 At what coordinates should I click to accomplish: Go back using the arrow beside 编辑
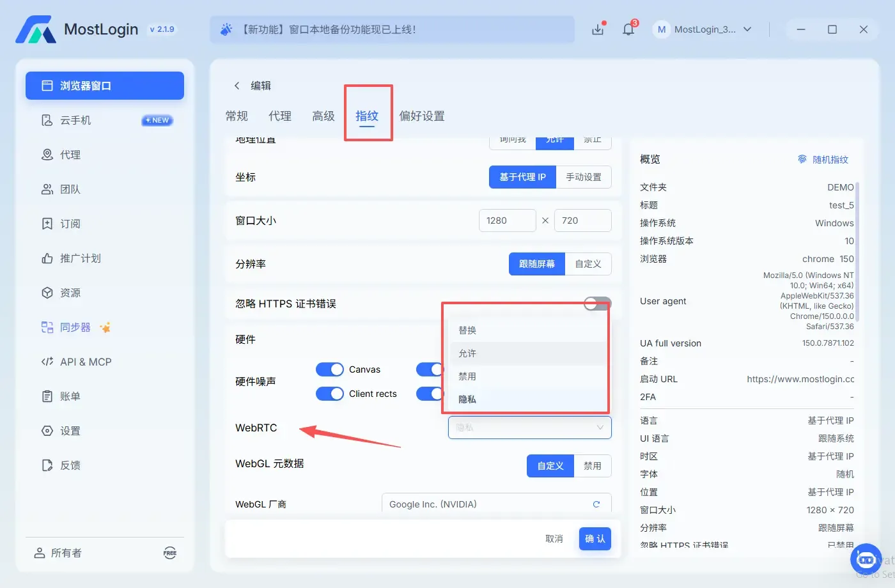(237, 86)
